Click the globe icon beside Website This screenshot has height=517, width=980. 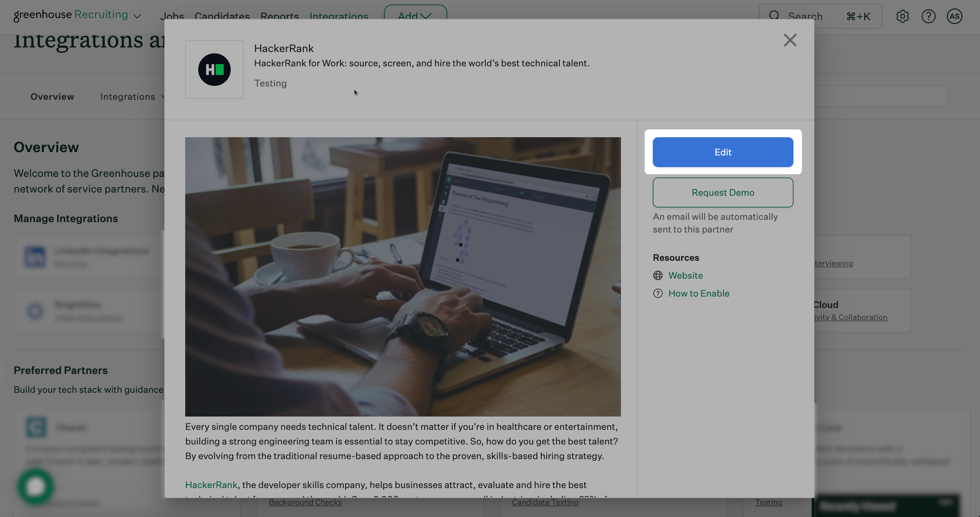pyautogui.click(x=658, y=275)
